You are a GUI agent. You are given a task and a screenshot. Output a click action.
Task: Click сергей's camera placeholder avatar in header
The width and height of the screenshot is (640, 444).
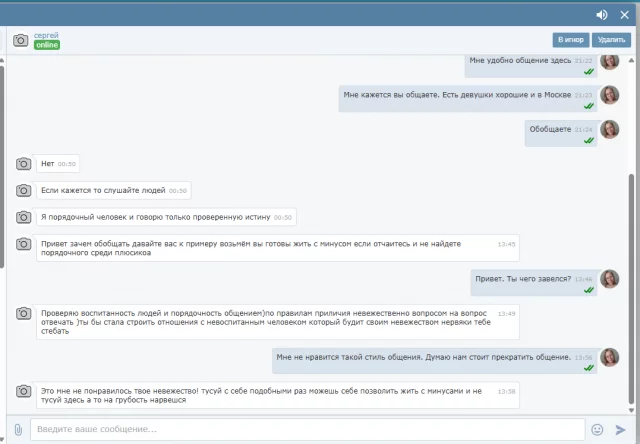click(x=20, y=40)
